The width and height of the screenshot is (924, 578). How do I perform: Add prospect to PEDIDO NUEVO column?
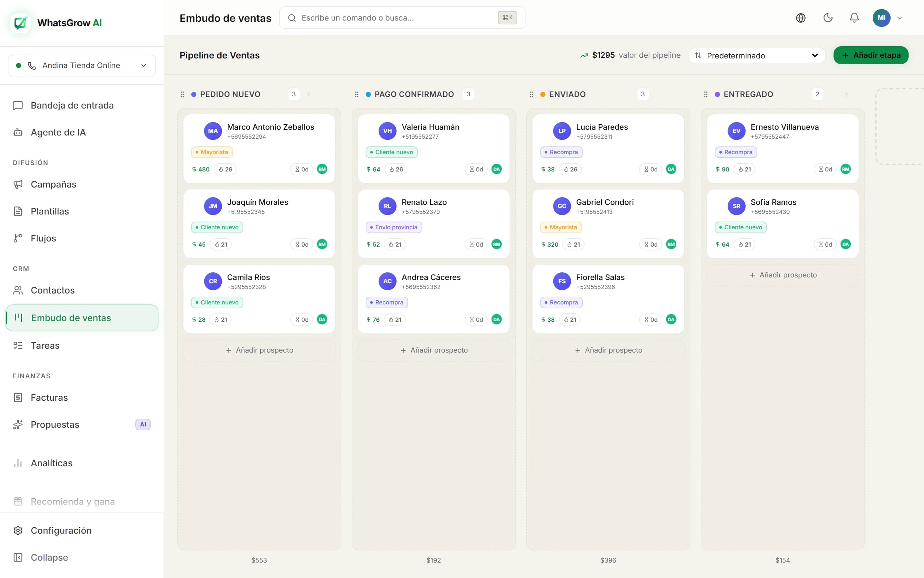[259, 350]
